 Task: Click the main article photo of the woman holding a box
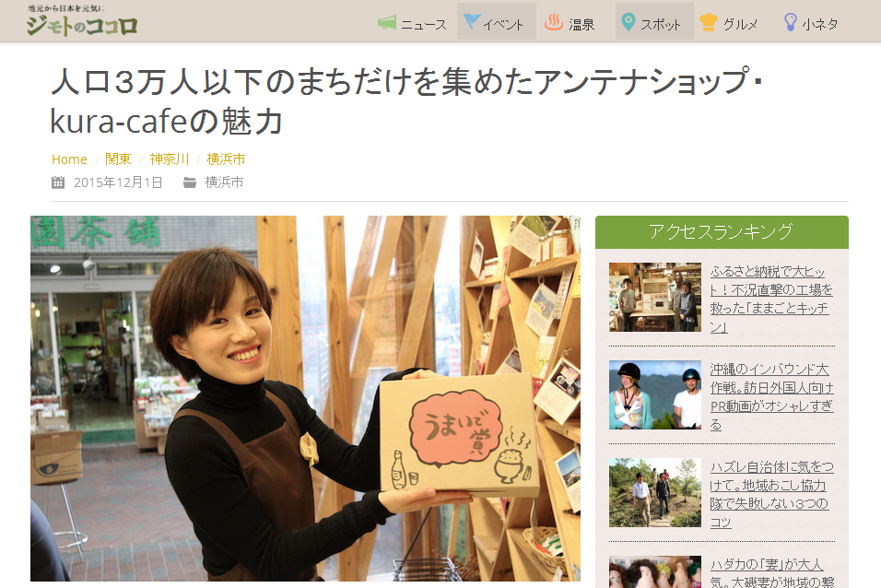305,398
